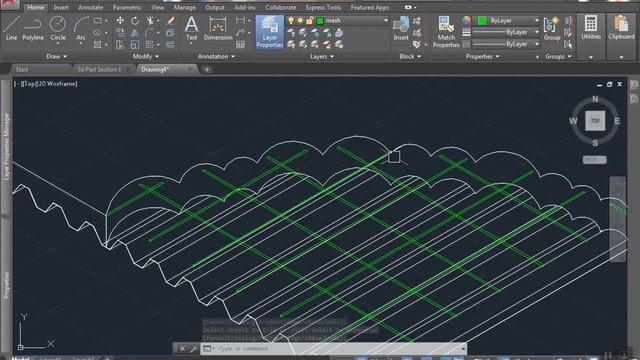This screenshot has width=640, height=360.
Task: Open the View ribbon tab
Action: 157,7
